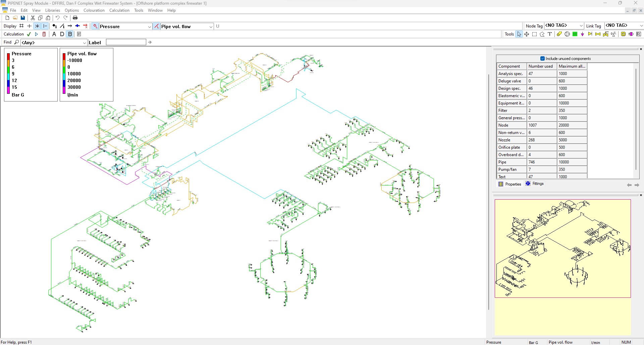Viewport: 644px width, 345px height.
Task: Select the Non-return valve tool
Action: tap(590, 34)
